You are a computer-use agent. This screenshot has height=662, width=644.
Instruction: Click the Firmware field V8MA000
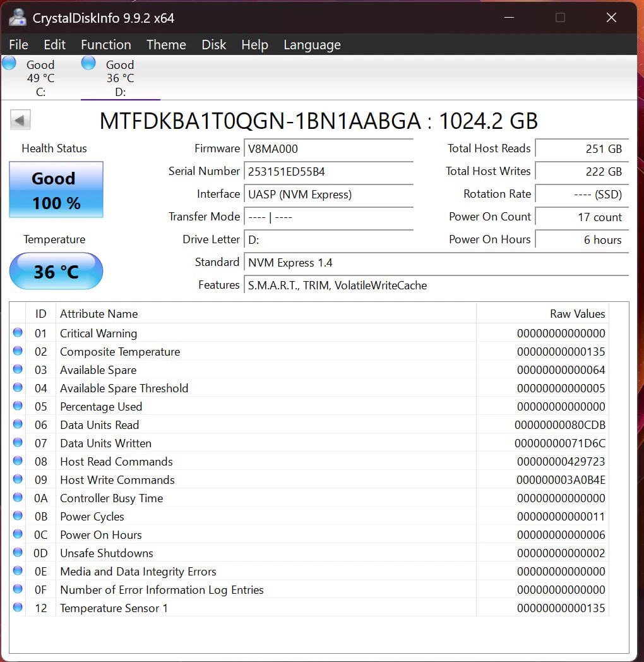[x=328, y=149]
